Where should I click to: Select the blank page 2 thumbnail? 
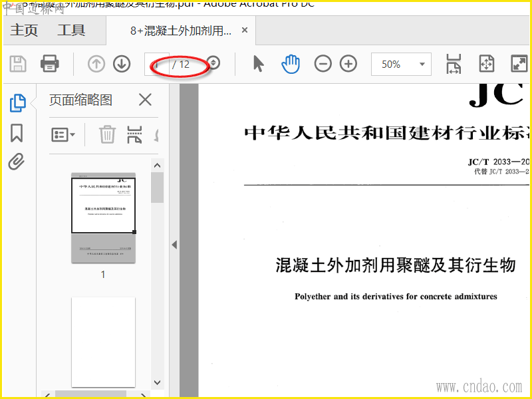[x=103, y=342]
